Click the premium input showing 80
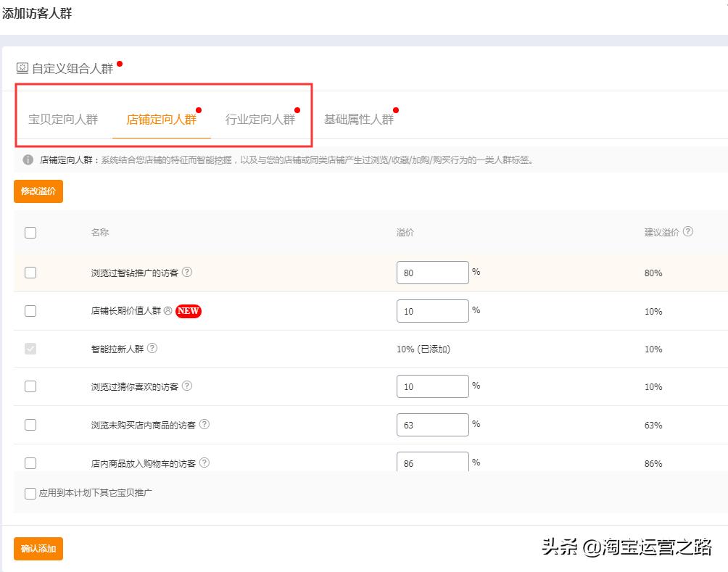 [432, 273]
